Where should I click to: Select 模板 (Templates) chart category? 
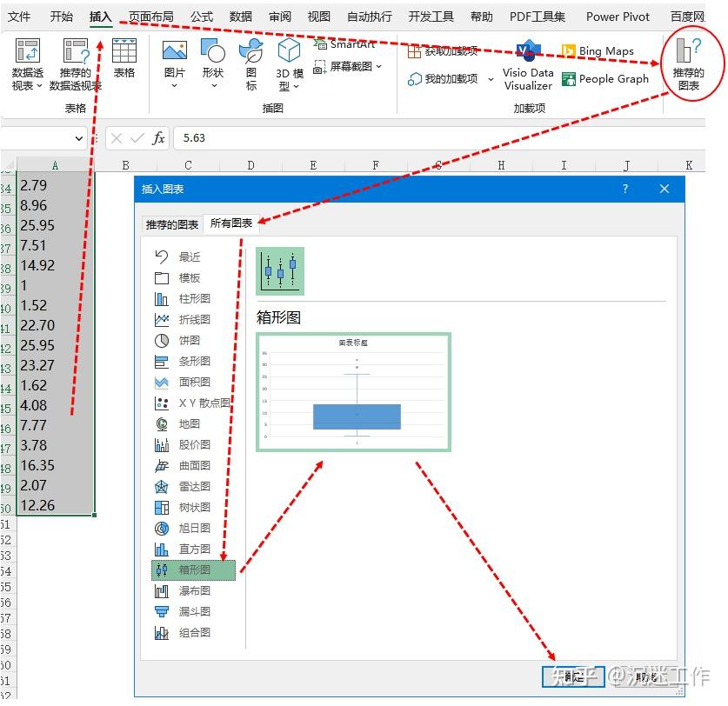tap(194, 278)
